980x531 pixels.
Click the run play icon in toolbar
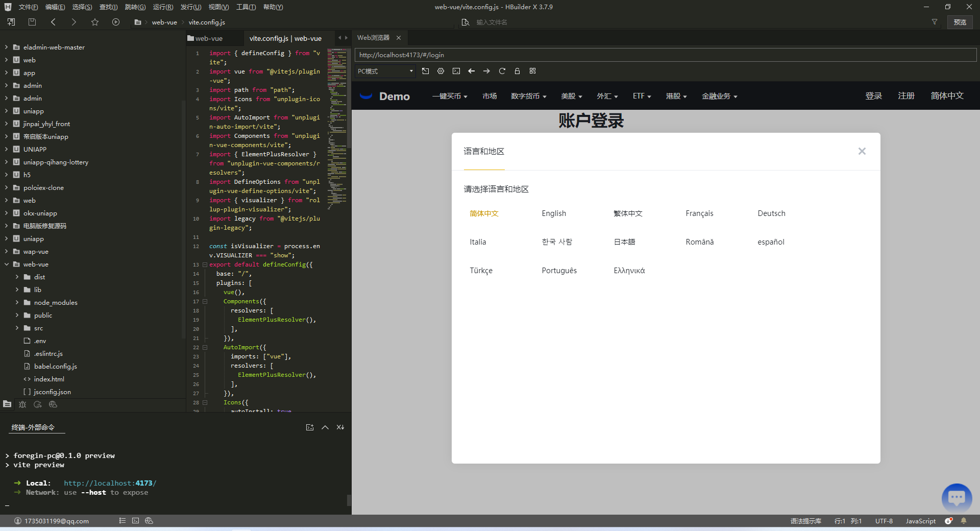point(116,22)
